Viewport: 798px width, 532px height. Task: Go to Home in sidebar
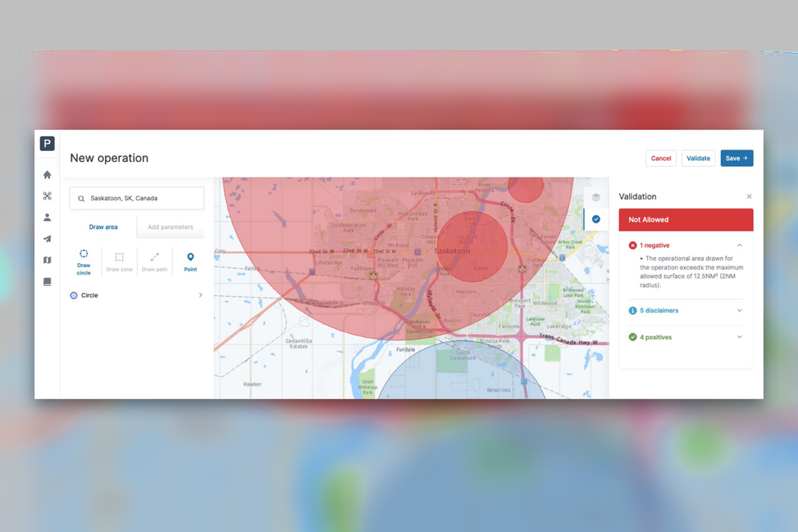point(48,175)
